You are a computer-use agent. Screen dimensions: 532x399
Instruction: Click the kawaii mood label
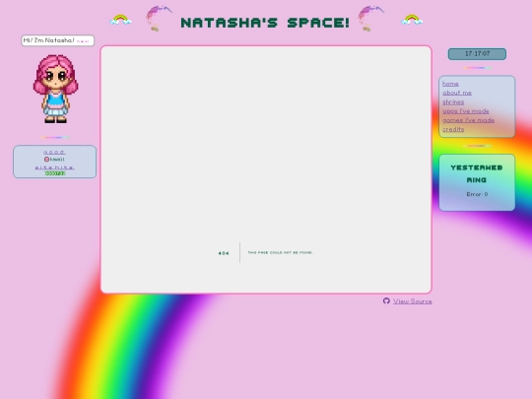pos(57,160)
